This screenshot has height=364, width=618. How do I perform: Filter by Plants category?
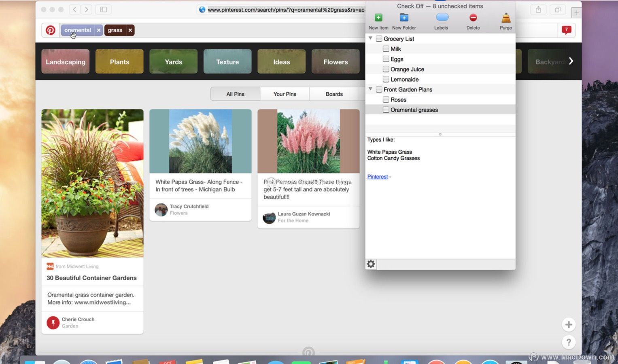pyautogui.click(x=119, y=61)
